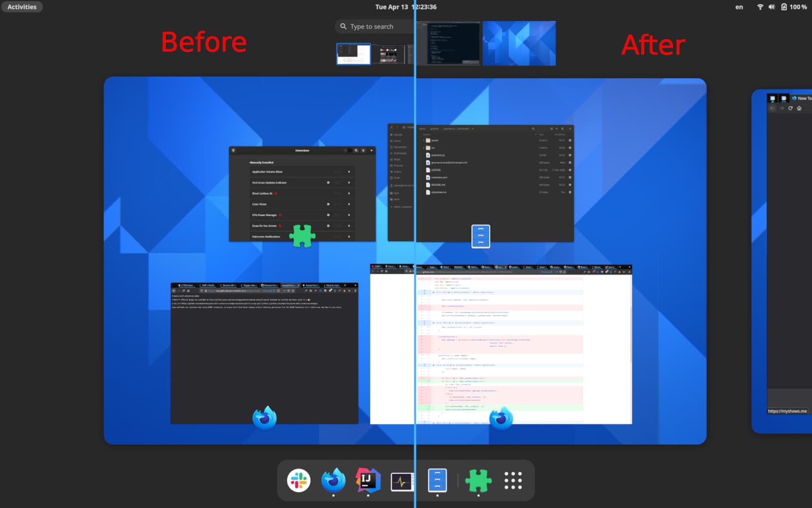Open IntelliJ IDEA from the dash

tap(368, 480)
